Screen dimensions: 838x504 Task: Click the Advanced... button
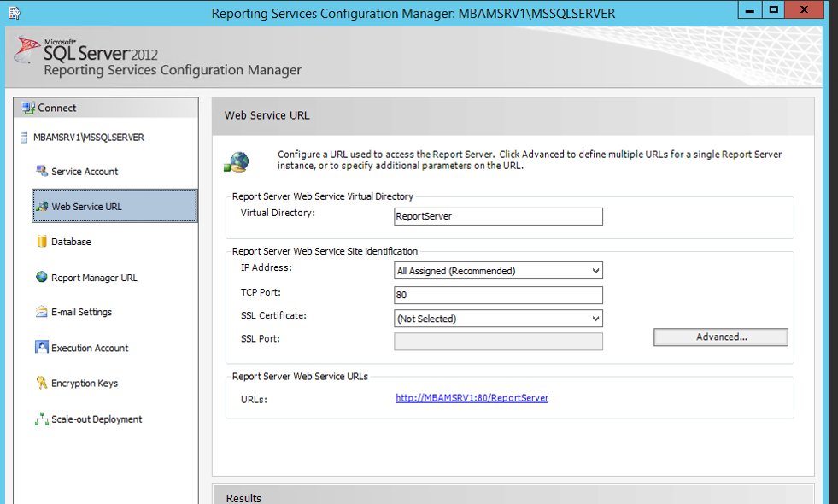[x=720, y=337]
